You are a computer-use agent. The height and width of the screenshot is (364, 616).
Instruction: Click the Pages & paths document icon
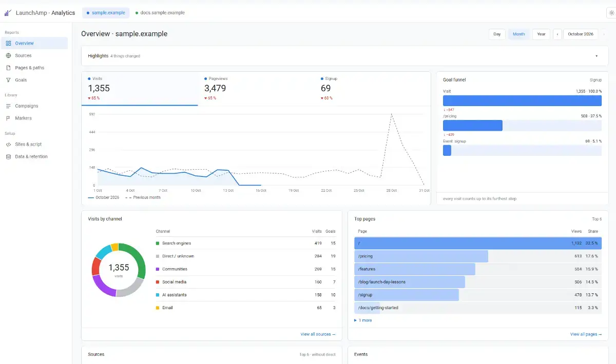8,68
